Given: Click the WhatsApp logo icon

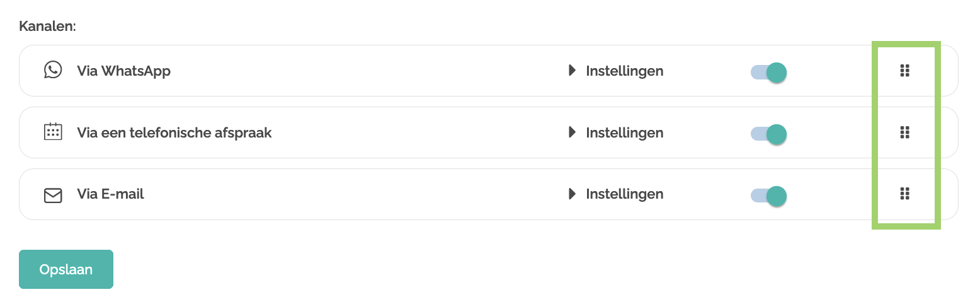Looking at the screenshot, I should 53,70.
